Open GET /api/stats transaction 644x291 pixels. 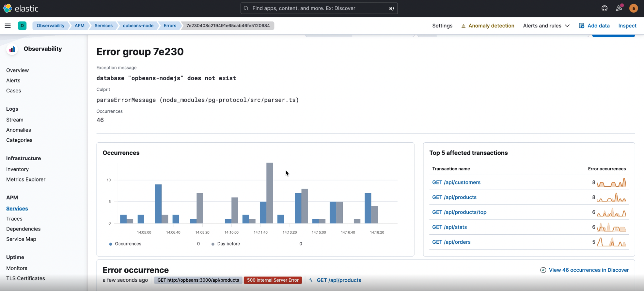point(449,227)
